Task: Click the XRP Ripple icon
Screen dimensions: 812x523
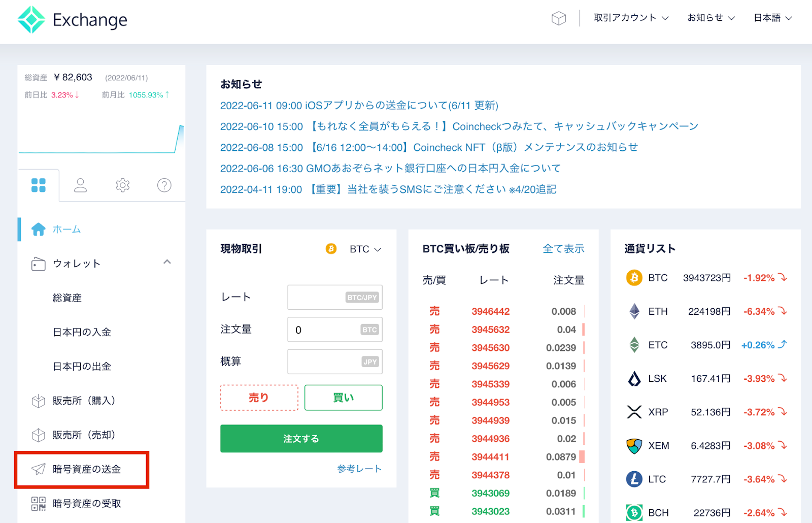Action: tap(634, 412)
